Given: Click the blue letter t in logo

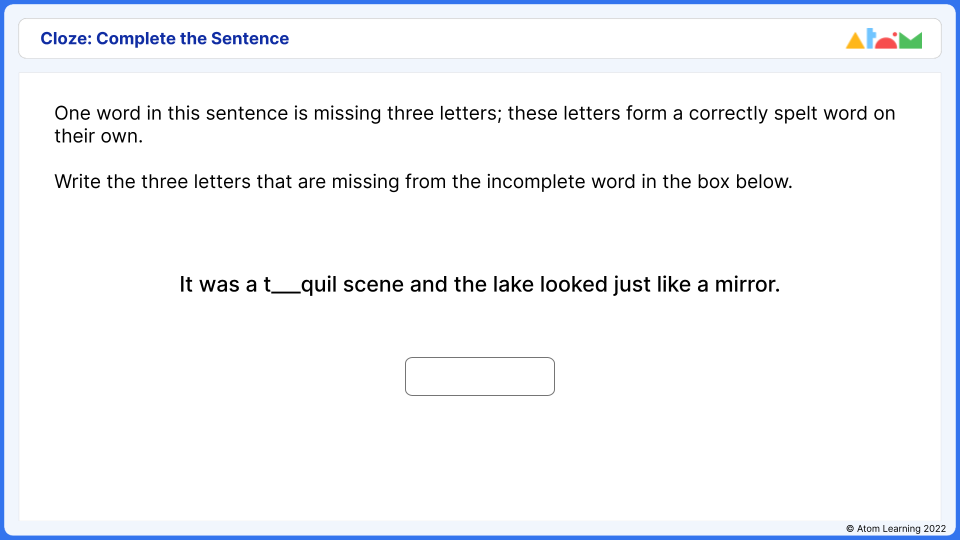Looking at the screenshot, I should click(x=871, y=39).
